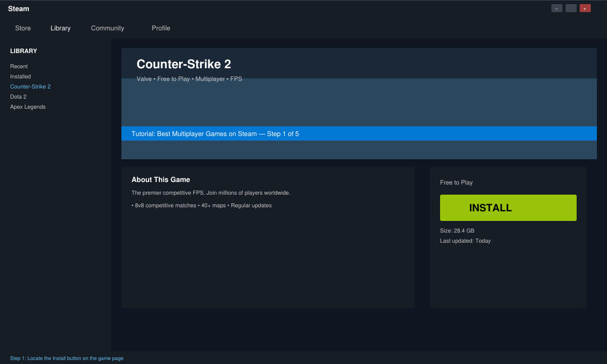The height and width of the screenshot is (364, 607).
Task: Click the 'Free to Play' price label
Action: (456, 183)
